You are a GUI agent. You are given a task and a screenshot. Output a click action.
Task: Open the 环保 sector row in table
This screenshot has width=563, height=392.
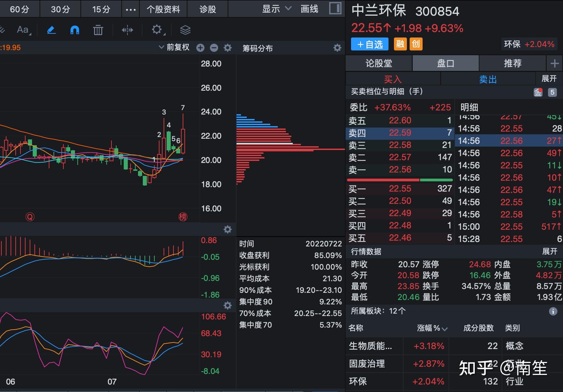click(x=454, y=381)
